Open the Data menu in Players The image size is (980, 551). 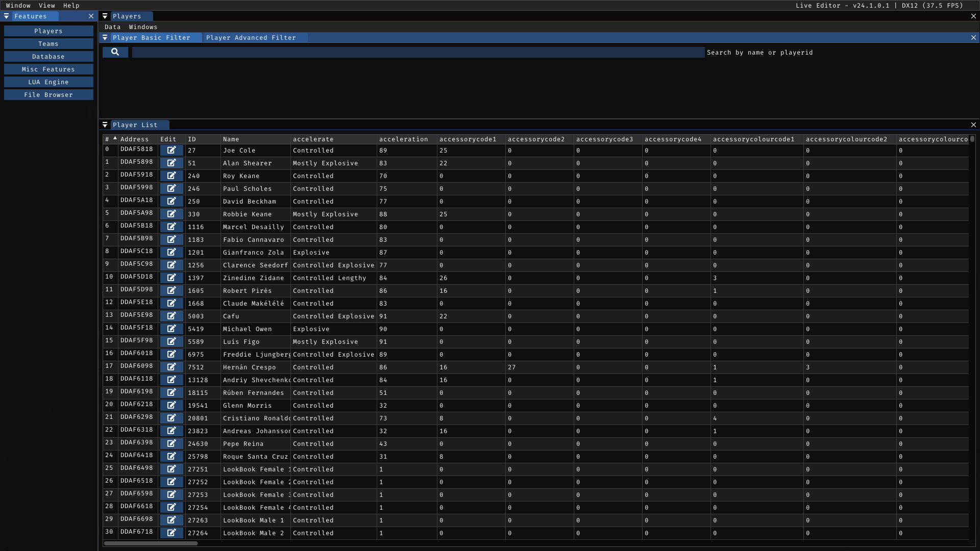point(113,27)
